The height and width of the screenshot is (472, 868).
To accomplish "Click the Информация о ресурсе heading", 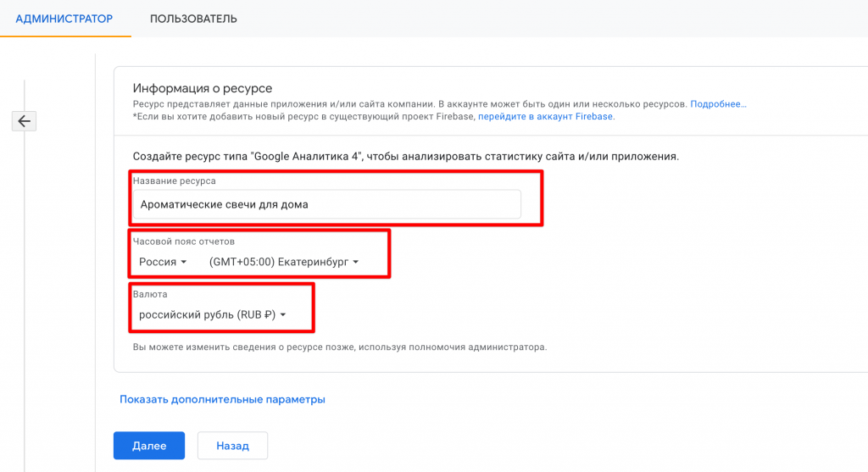I will pos(202,88).
